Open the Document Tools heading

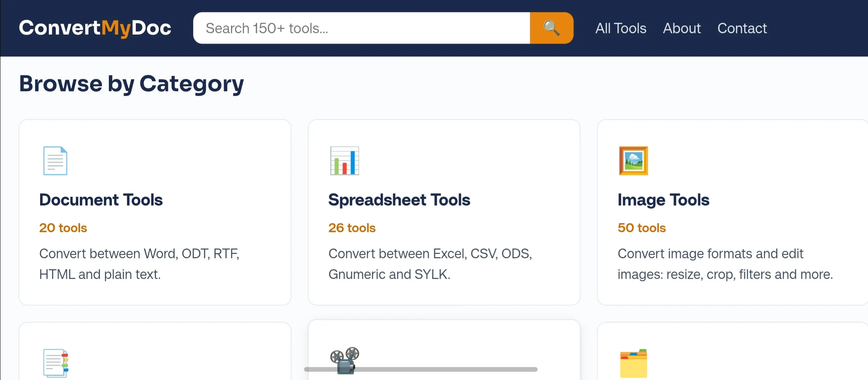click(101, 200)
